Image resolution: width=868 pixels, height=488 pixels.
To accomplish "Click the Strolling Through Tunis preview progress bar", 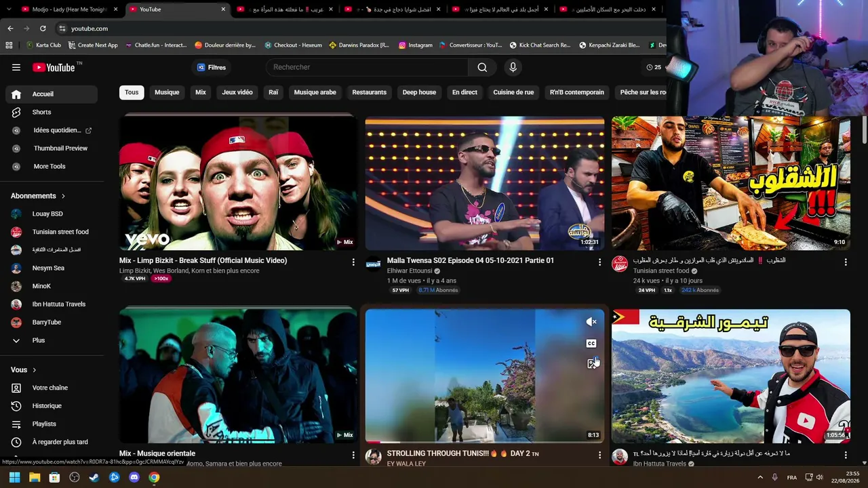I will click(485, 443).
